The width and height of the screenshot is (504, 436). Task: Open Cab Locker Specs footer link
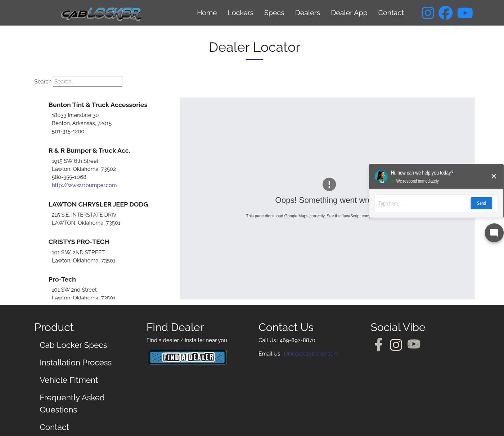coord(73,345)
